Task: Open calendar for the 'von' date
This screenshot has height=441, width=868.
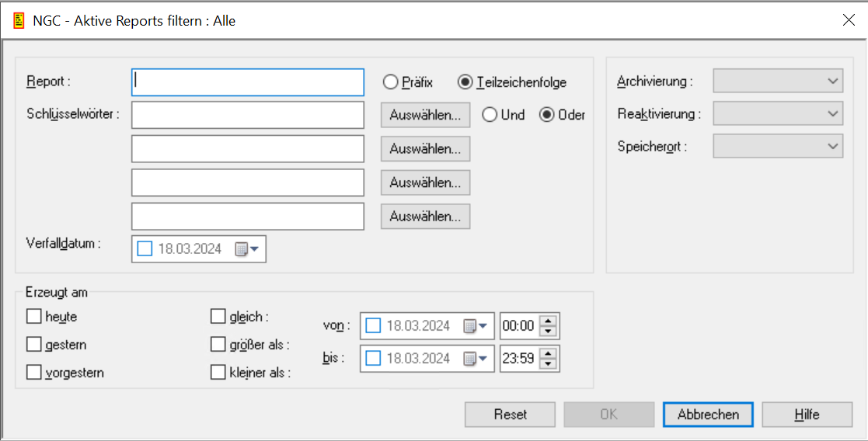Action: (x=475, y=326)
